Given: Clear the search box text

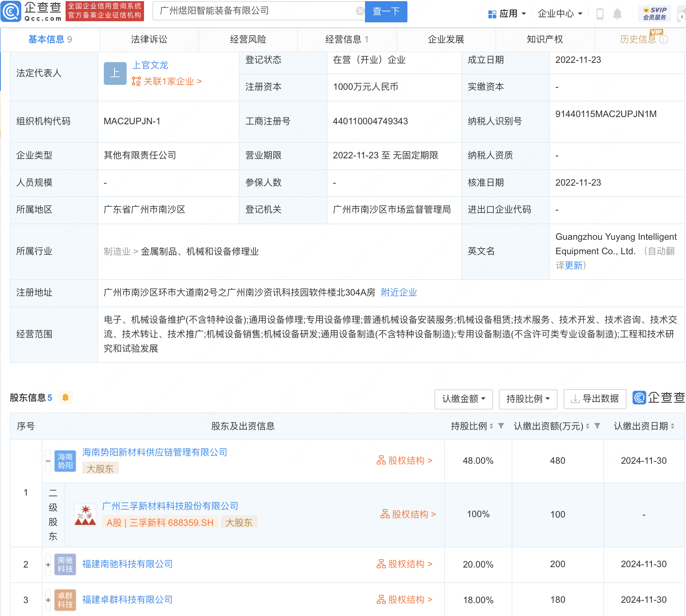Looking at the screenshot, I should [x=360, y=11].
